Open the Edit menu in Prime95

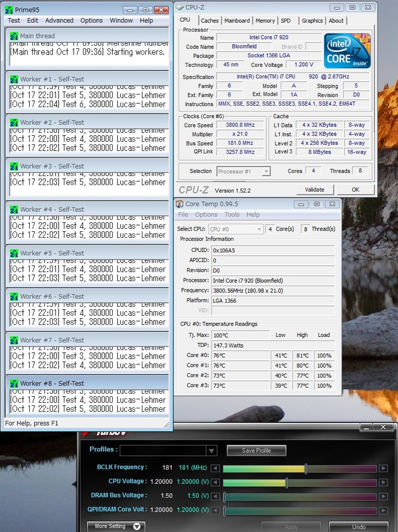(x=33, y=20)
